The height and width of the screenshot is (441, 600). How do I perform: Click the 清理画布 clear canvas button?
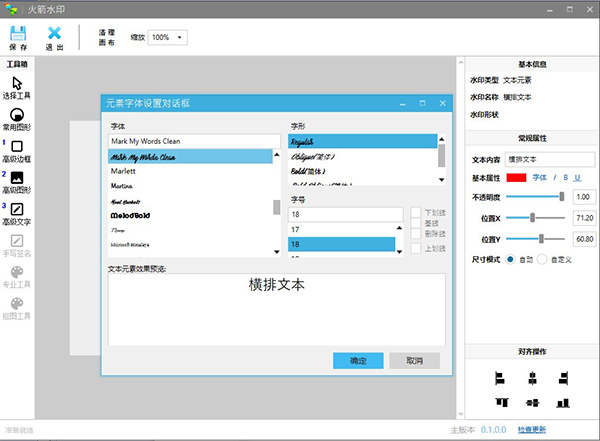pos(108,38)
